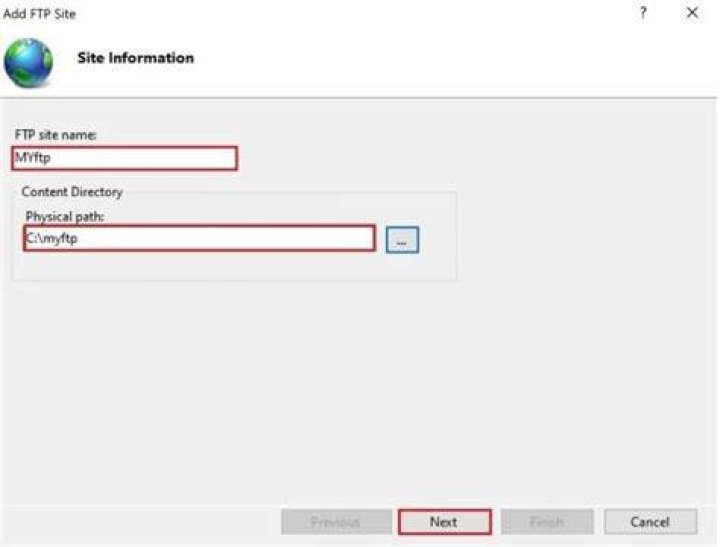Click the Site Information heading
This screenshot has width=720, height=547.
tap(136, 58)
